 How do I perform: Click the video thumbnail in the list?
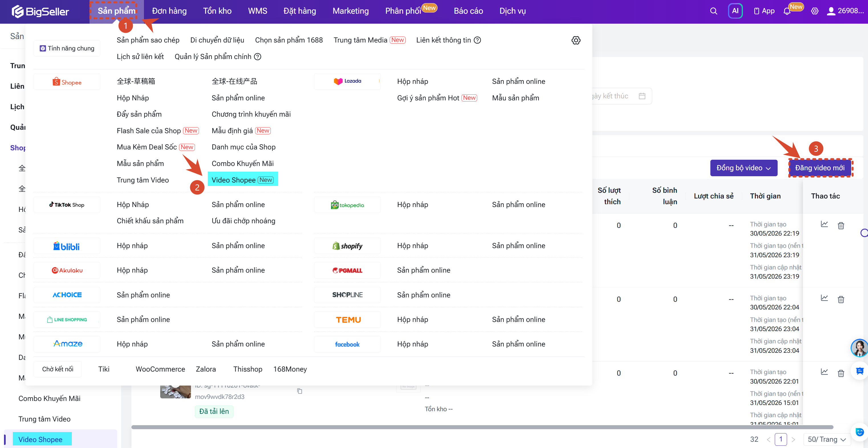[x=175, y=392]
